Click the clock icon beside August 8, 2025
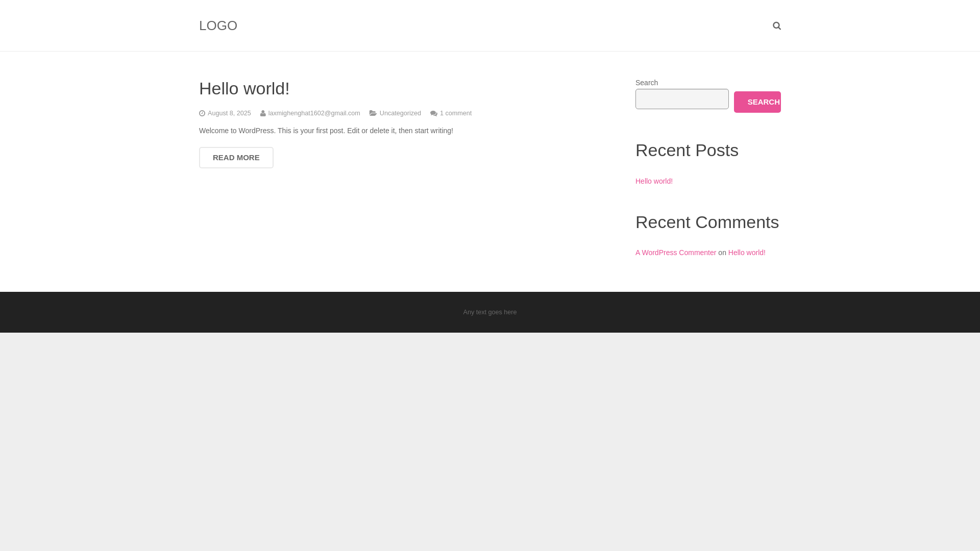This screenshot has height=551, width=980. pos(202,113)
